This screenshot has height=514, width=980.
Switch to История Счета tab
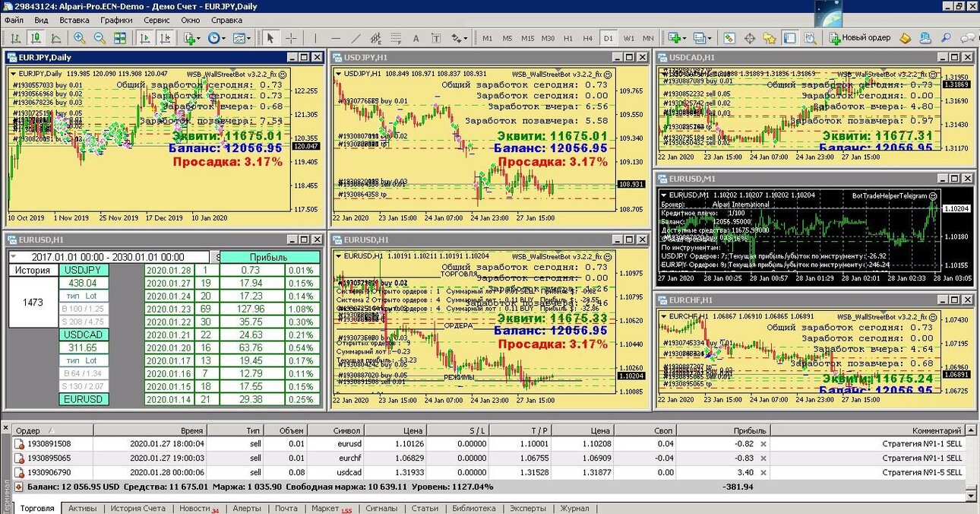138,508
